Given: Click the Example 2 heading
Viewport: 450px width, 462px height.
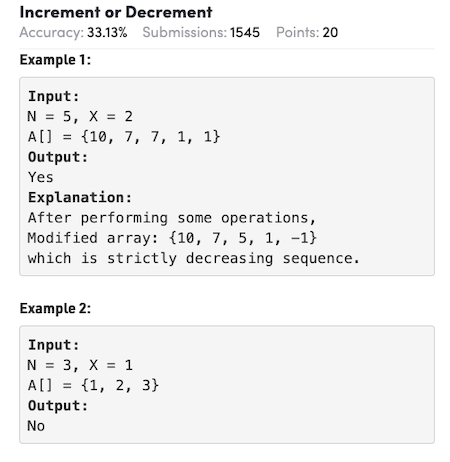Looking at the screenshot, I should [x=55, y=308].
